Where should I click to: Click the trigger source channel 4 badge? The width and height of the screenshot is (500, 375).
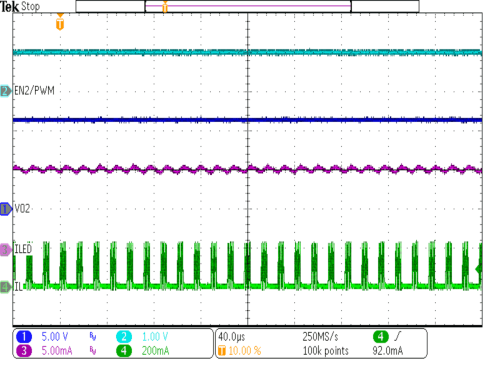pyautogui.click(x=381, y=337)
